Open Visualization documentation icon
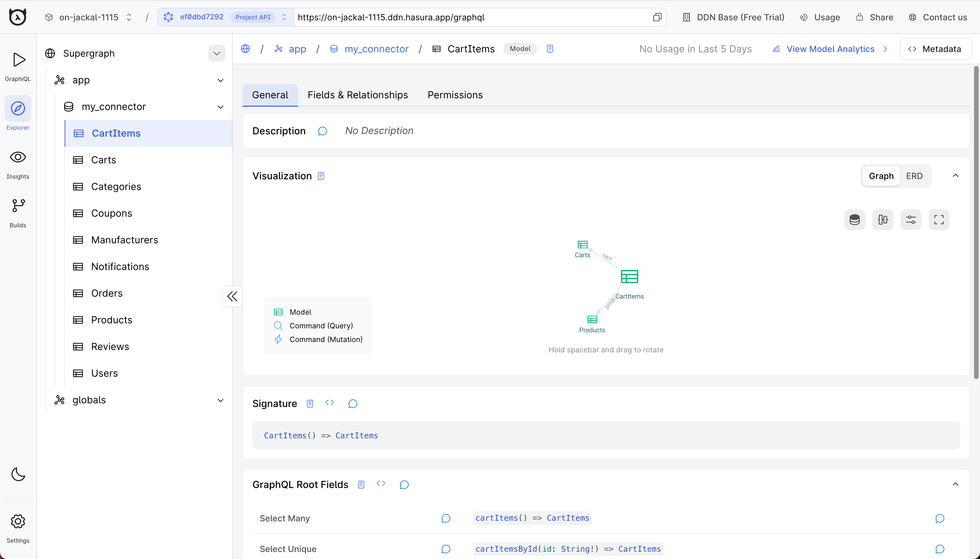The width and height of the screenshot is (980, 559). click(321, 176)
